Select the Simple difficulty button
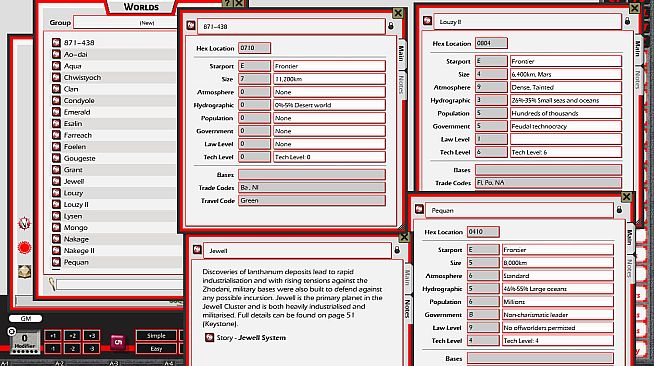This screenshot has width=654, height=366. pyautogui.click(x=156, y=336)
